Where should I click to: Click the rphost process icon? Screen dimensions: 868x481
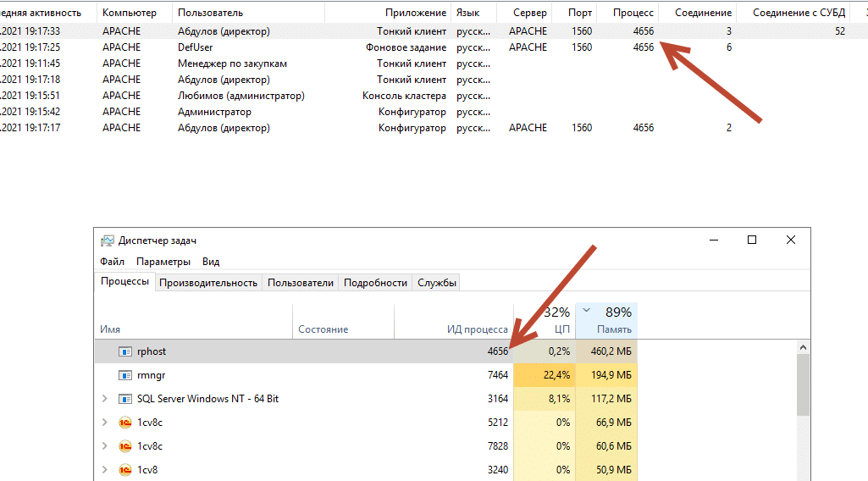point(125,351)
